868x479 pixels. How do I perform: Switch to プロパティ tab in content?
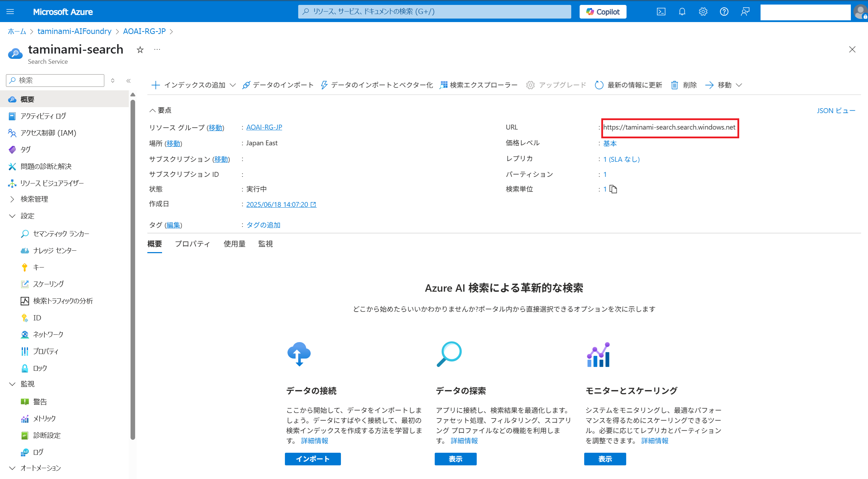192,244
